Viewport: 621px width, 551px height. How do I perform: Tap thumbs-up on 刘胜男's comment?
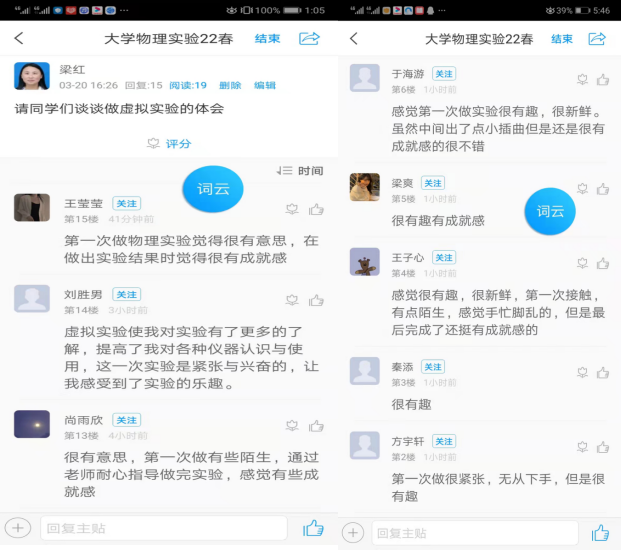click(316, 300)
